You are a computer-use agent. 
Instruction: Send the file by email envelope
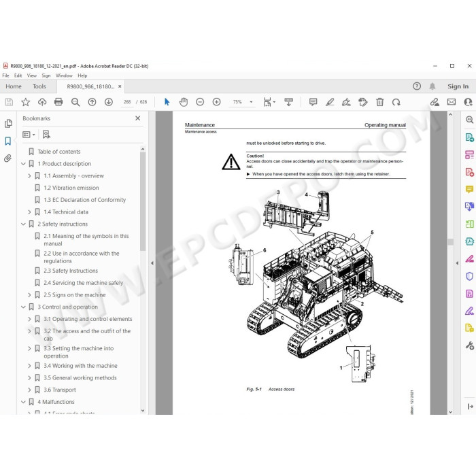(x=452, y=102)
